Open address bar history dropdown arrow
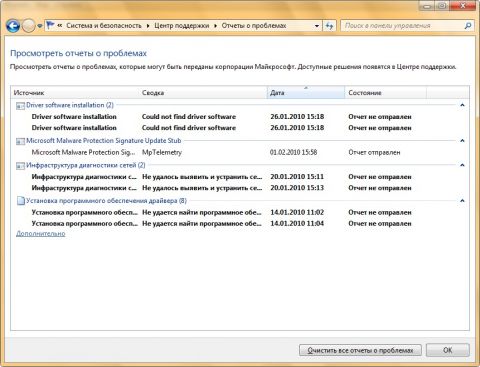480x367 pixels. pyautogui.click(x=317, y=26)
